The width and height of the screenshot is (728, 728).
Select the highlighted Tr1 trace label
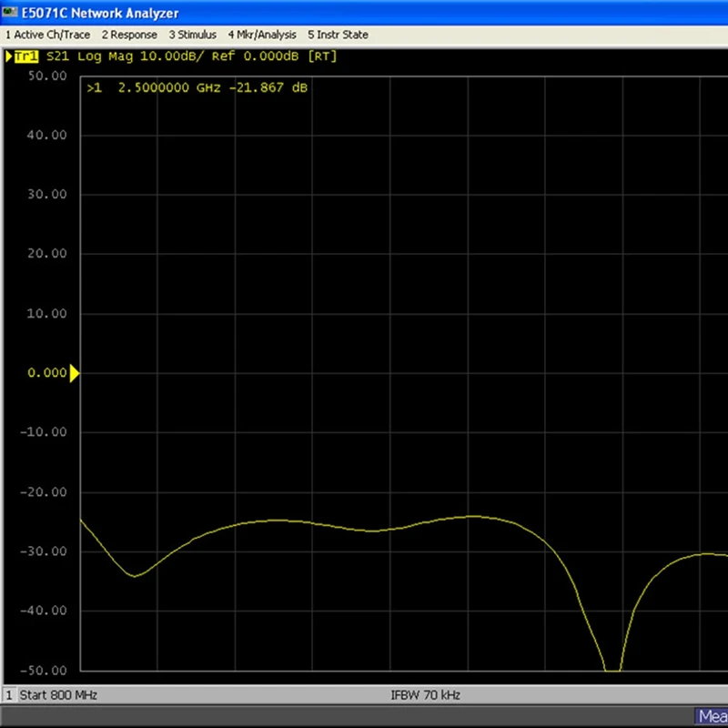27,56
